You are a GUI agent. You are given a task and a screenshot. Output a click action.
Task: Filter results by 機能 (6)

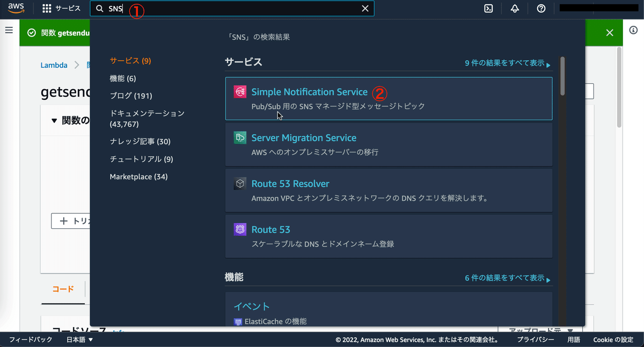[123, 78]
